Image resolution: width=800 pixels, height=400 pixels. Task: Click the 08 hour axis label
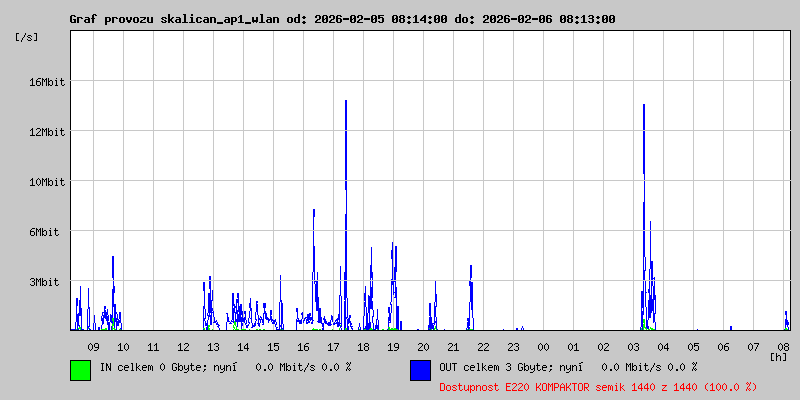784,347
